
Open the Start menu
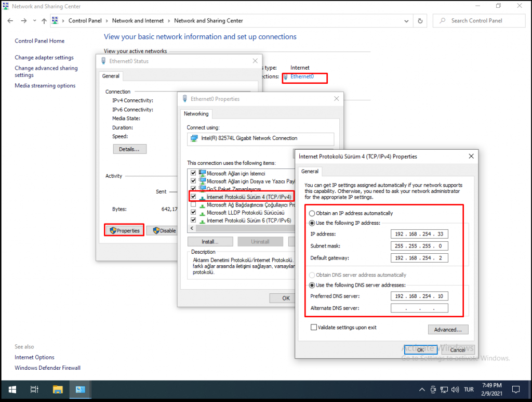point(11,389)
